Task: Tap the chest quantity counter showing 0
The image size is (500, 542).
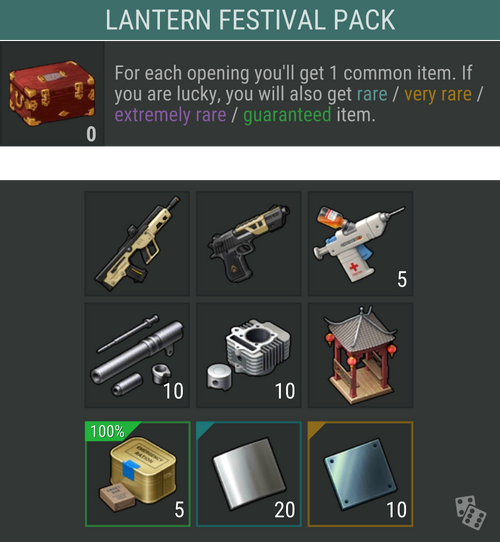Action: [91, 134]
